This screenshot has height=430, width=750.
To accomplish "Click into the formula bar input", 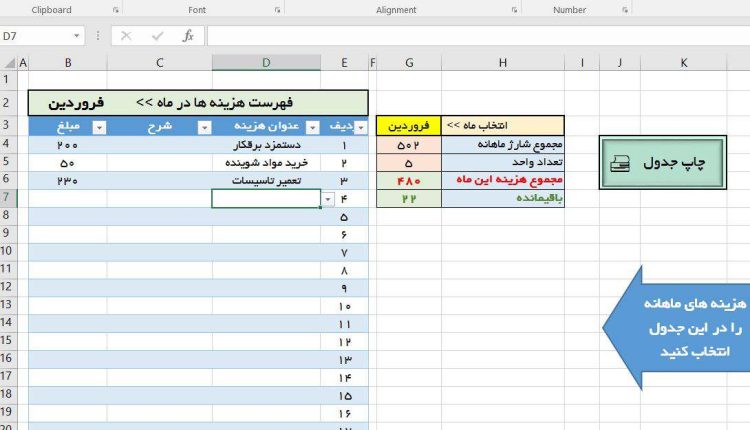I will [478, 36].
